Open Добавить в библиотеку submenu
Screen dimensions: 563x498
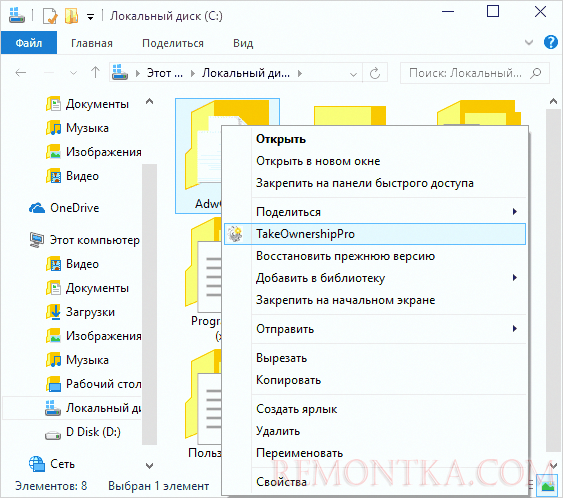click(375, 278)
